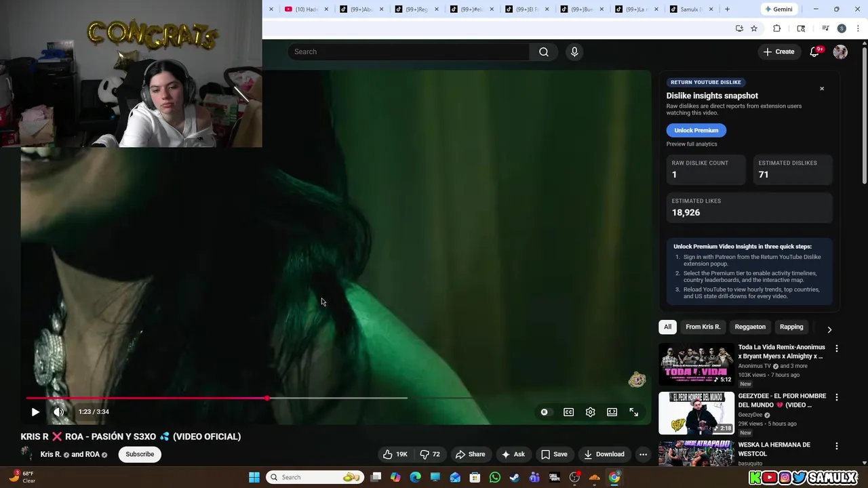Open the Kris R. channel link

point(51,454)
